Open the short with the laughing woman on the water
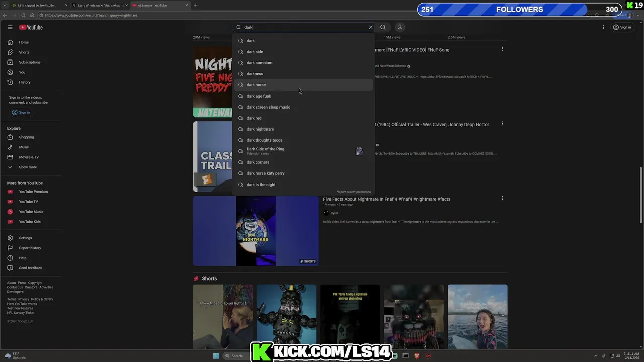This screenshot has height=362, width=644. pyautogui.click(x=477, y=317)
